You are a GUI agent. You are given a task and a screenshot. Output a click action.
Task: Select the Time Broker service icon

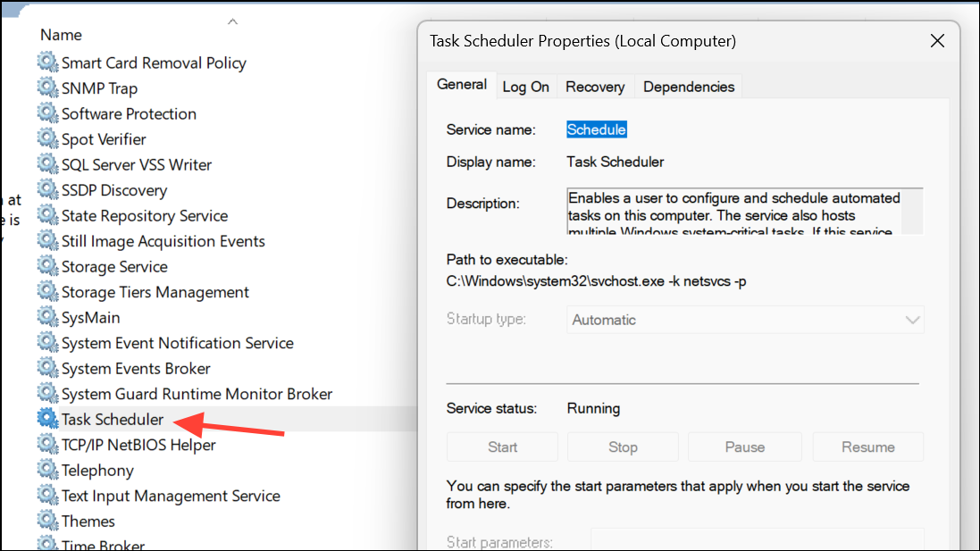pyautogui.click(x=47, y=544)
